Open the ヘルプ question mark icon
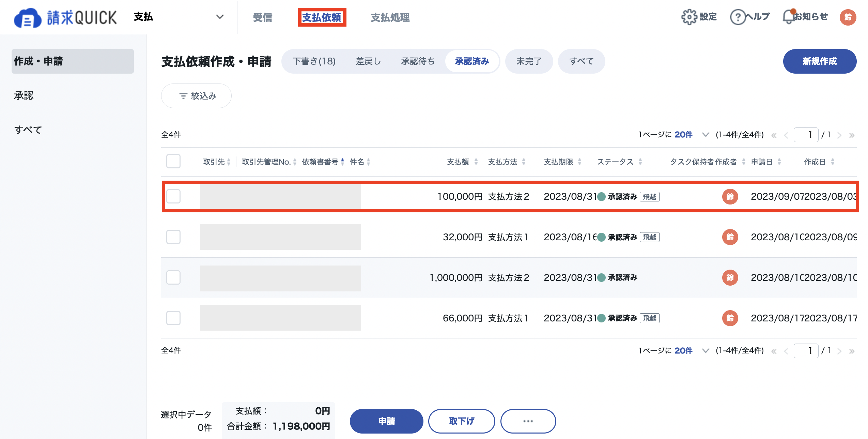Image resolution: width=868 pixels, height=439 pixels. point(738,17)
